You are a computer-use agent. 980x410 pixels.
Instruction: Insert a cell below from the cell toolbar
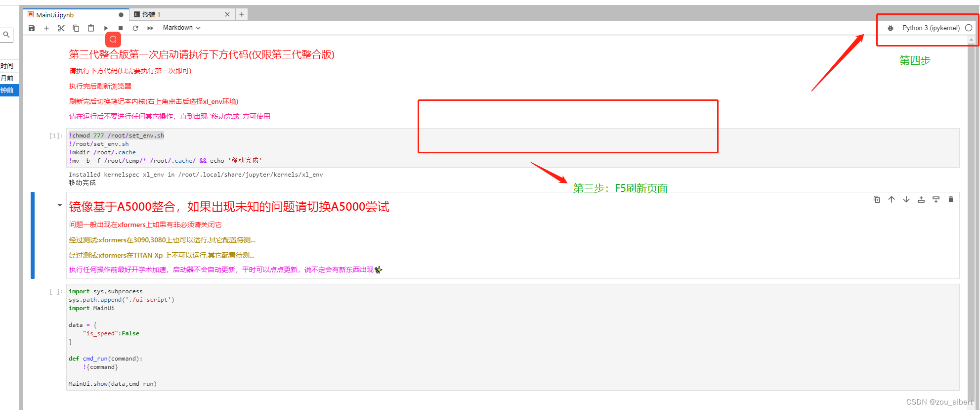(936, 199)
